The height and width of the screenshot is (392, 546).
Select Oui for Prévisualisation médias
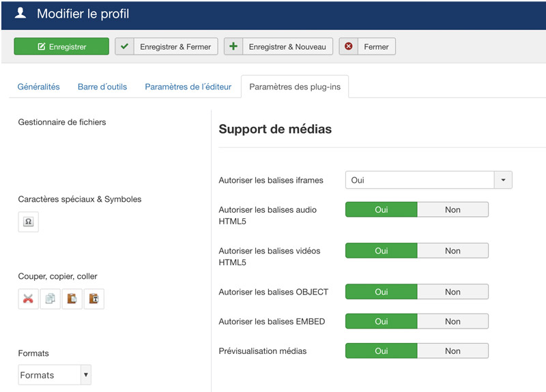pyautogui.click(x=381, y=351)
